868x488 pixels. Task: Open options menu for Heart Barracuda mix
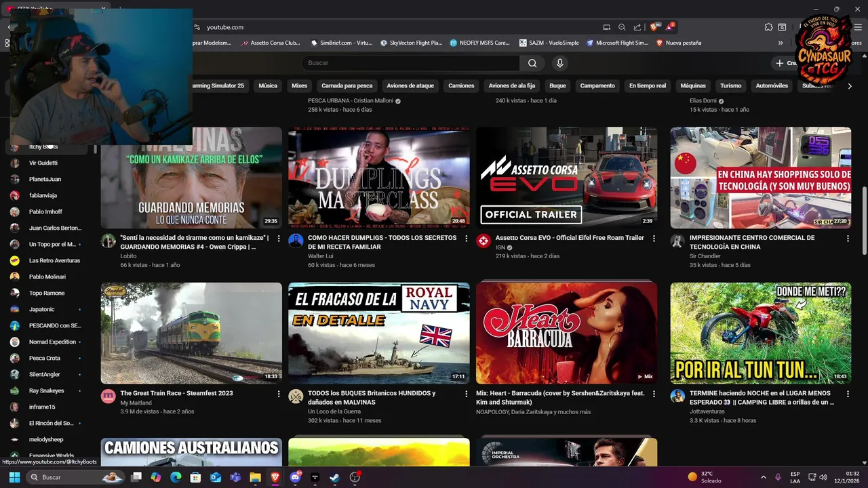point(654,394)
